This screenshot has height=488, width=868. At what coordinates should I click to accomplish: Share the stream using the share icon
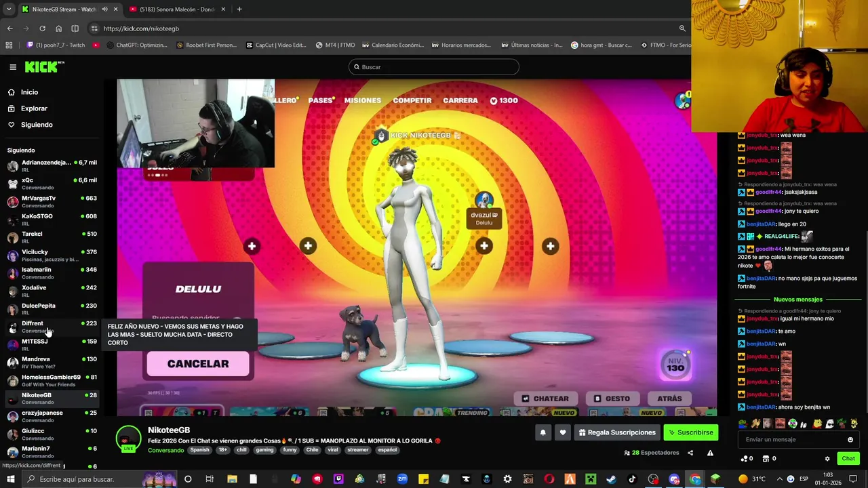tap(690, 453)
